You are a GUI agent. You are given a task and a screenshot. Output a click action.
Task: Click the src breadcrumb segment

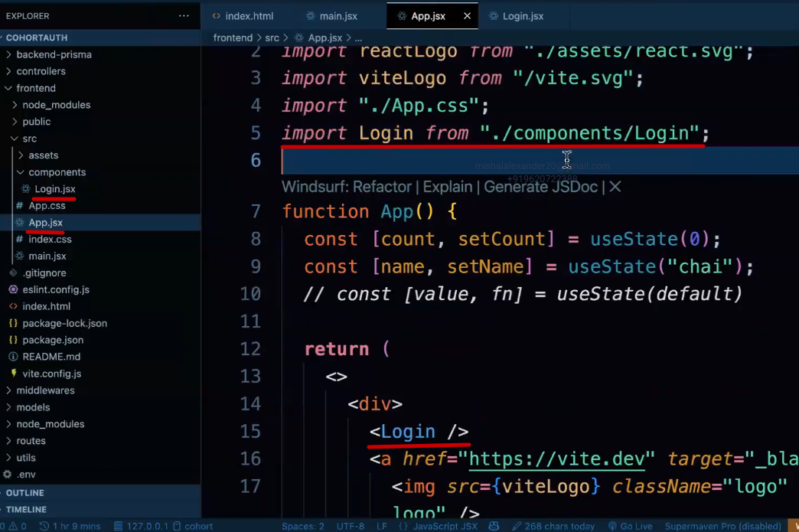[x=272, y=38]
